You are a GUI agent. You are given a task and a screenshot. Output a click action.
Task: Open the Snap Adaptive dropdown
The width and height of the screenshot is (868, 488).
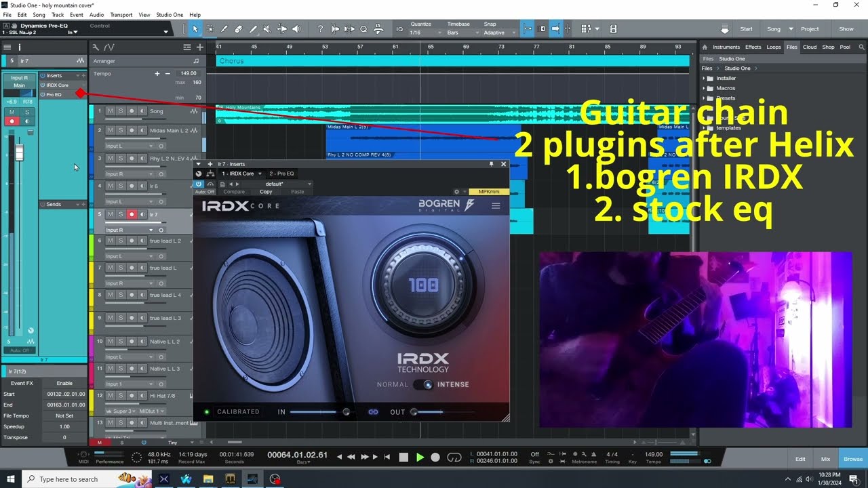tap(498, 33)
